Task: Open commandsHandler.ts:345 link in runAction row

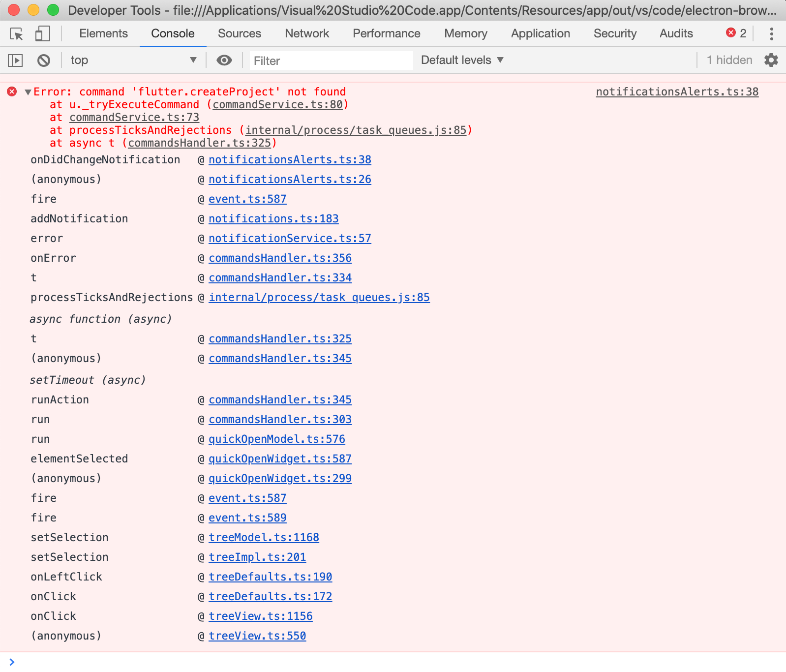Action: click(280, 399)
